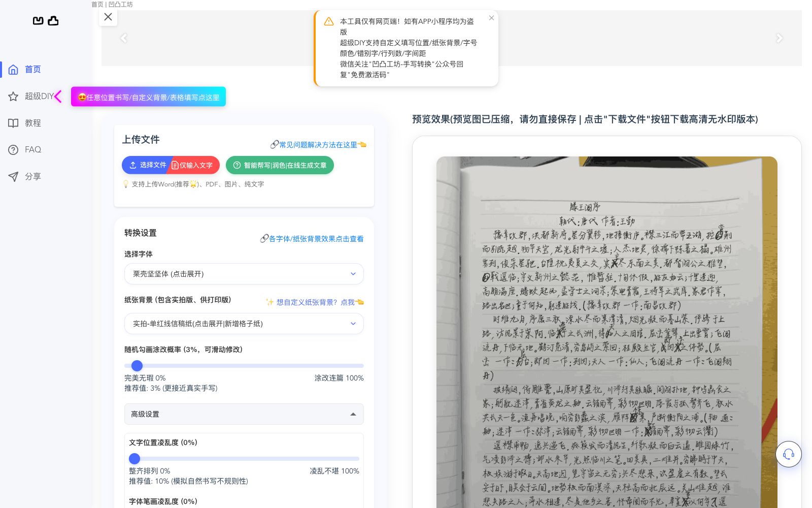Click the pink 任意位置书写 promo banner

tap(148, 97)
